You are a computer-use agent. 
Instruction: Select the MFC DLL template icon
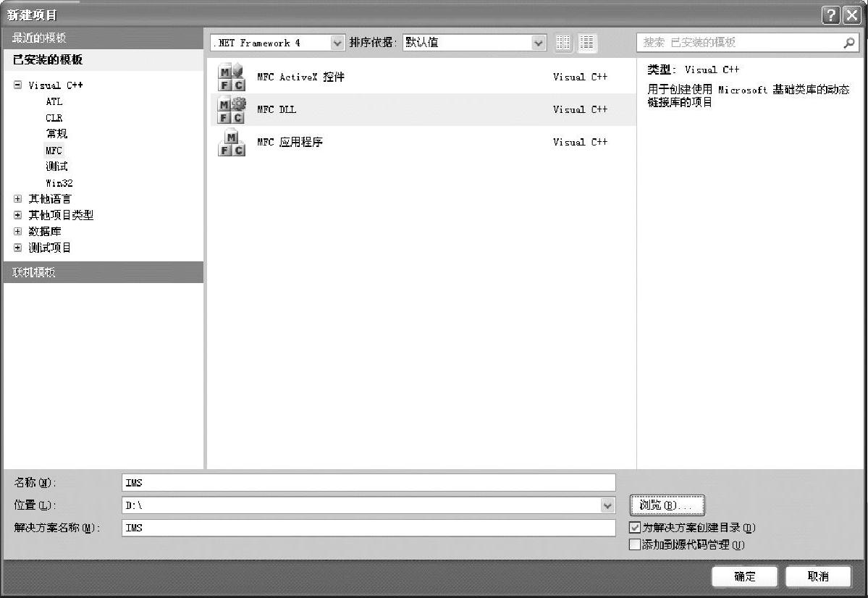232,109
